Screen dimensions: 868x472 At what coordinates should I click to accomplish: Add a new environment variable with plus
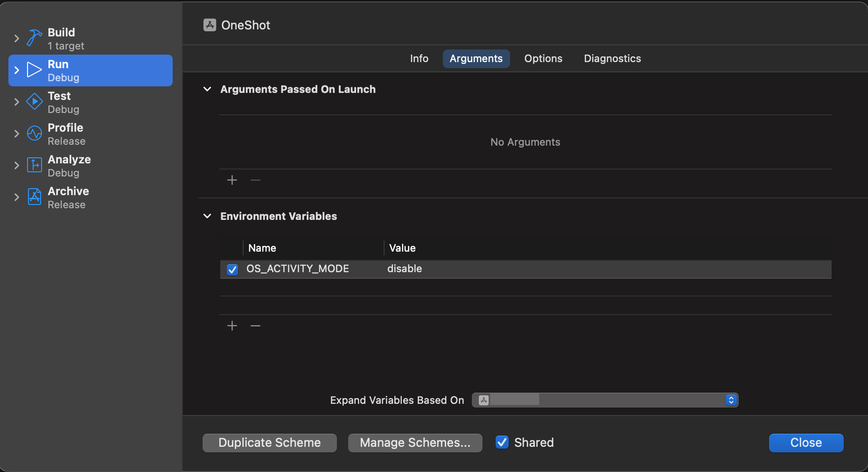[x=232, y=326]
